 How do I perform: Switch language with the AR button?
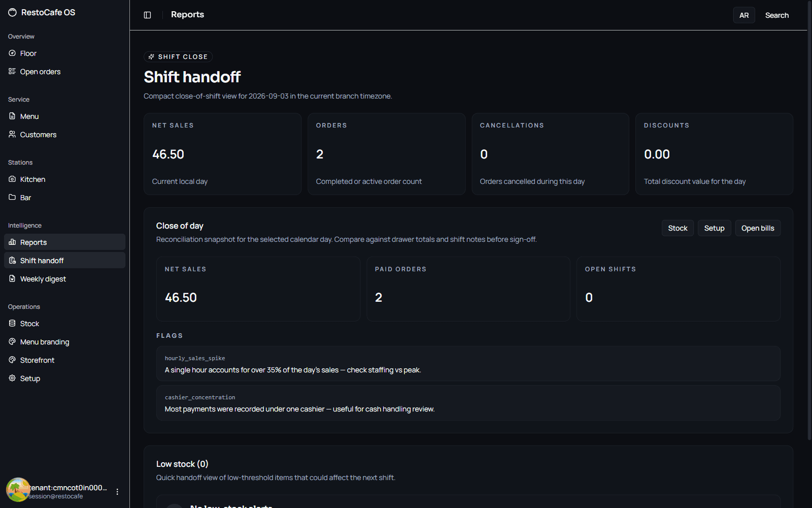click(744, 15)
